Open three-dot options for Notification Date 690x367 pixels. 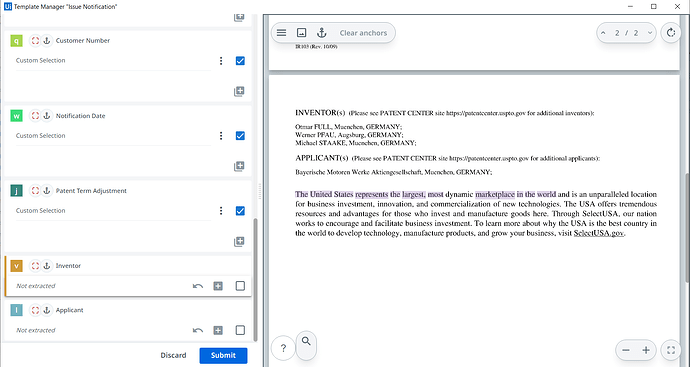[221, 136]
